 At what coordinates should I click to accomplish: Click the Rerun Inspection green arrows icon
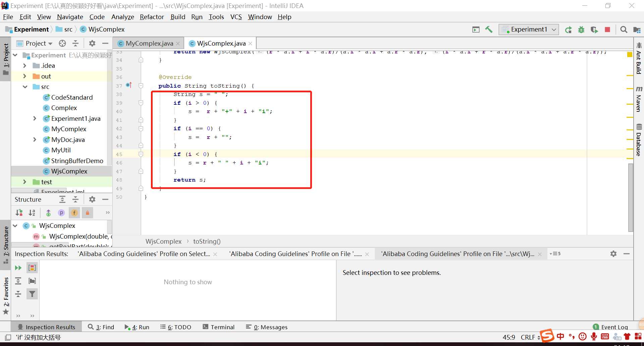18,267
